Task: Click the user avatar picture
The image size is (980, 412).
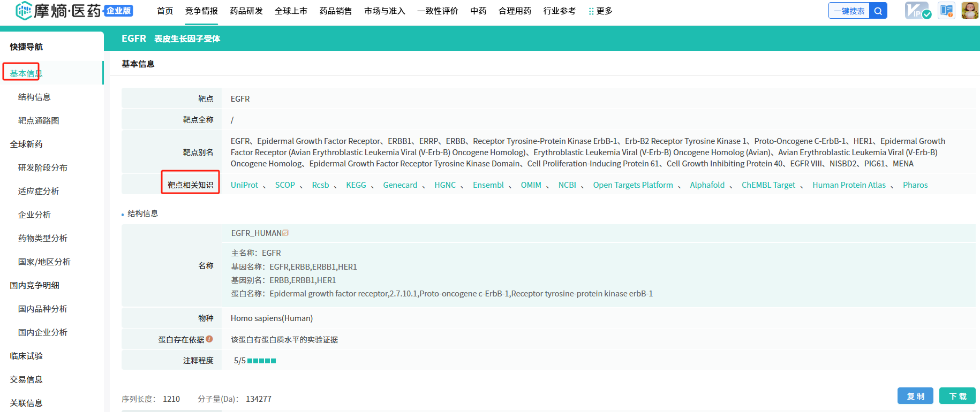Action: coord(969,11)
